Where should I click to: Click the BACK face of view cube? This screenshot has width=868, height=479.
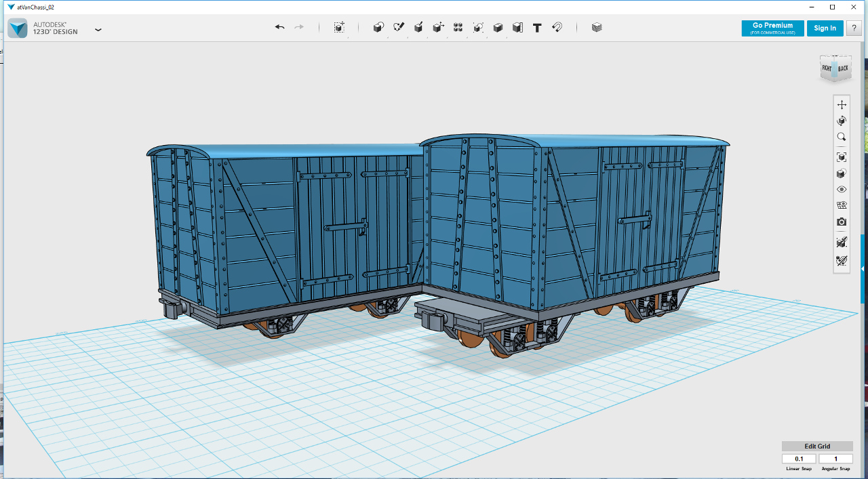click(x=843, y=68)
